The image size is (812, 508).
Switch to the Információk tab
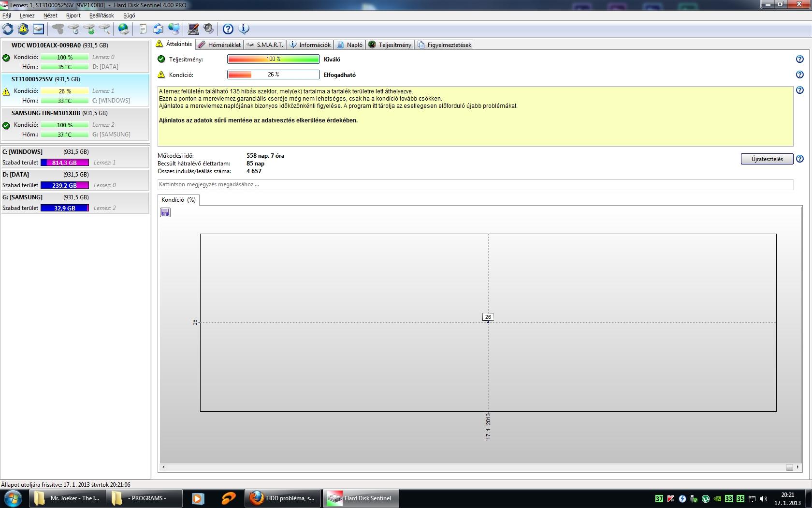click(310, 45)
